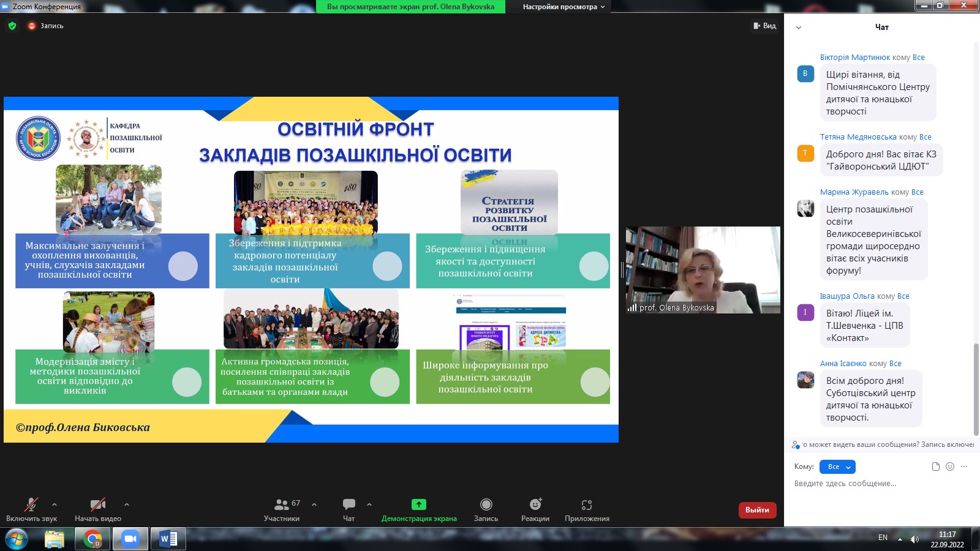Viewport: 980px width, 551px height.
Task: Click the Reactions icon
Action: [x=535, y=505]
